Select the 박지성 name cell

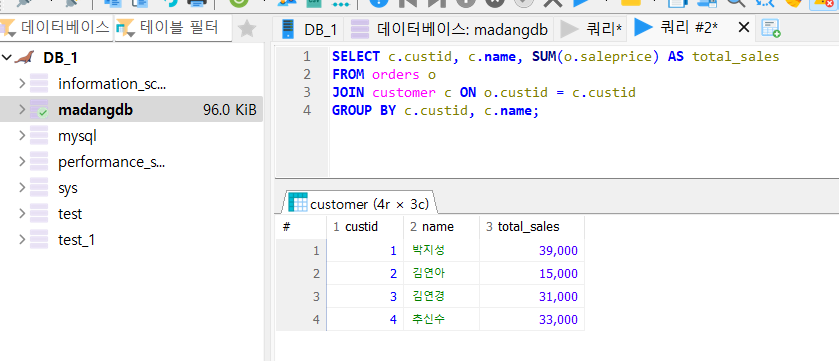point(441,250)
